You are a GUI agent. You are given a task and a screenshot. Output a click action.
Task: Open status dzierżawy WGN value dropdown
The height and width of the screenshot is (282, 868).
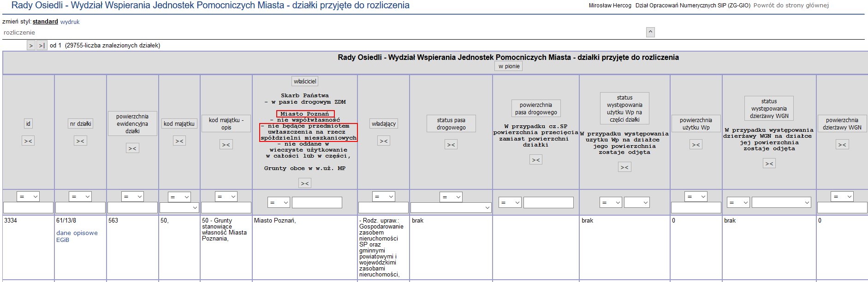coord(781,202)
